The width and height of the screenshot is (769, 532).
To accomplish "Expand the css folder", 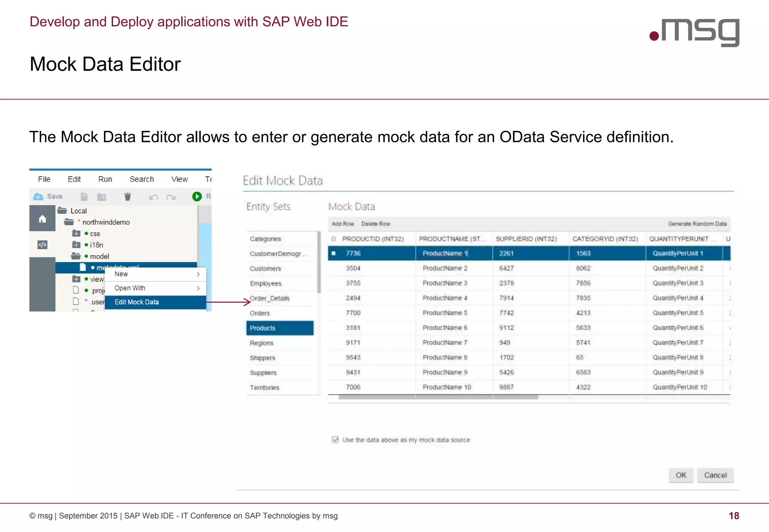I will tap(76, 233).
